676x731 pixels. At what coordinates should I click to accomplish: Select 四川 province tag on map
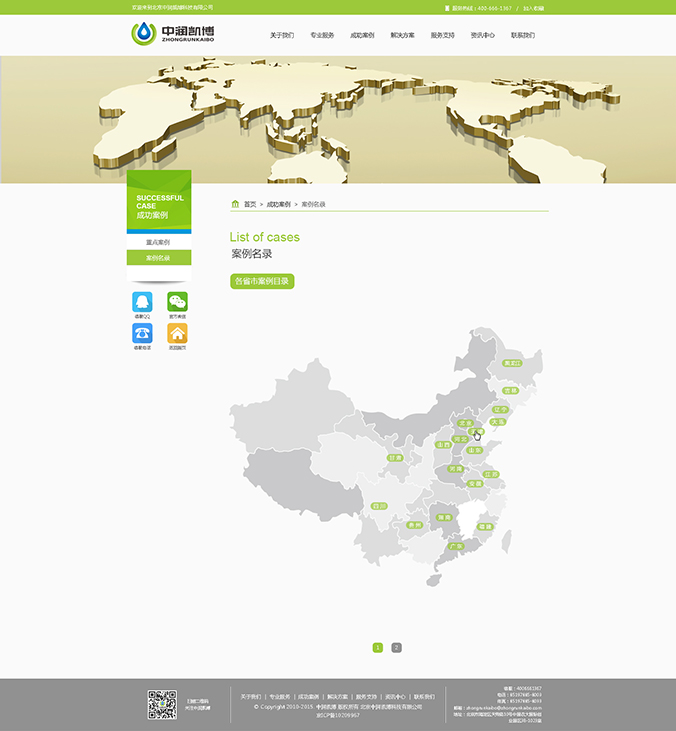pyautogui.click(x=379, y=506)
